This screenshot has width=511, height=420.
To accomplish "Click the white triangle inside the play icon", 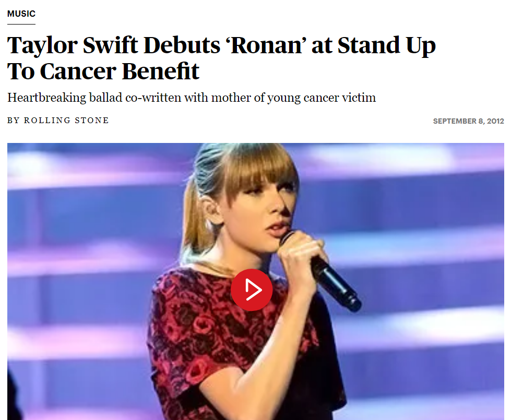I will pos(253,290).
